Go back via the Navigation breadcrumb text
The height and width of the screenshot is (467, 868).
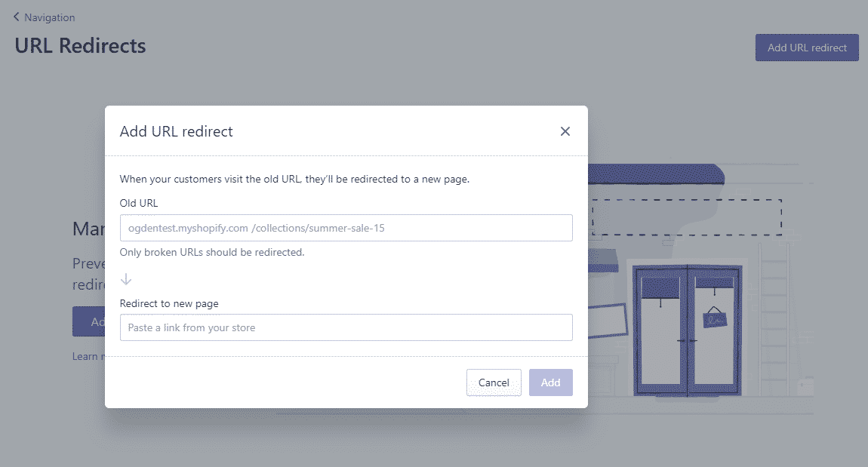(50, 17)
